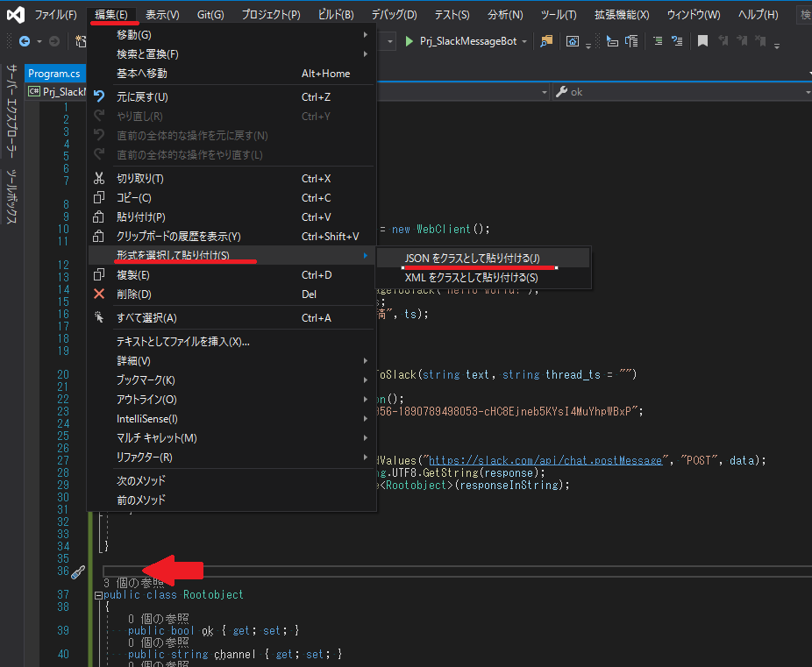Click the duplicate icon beside 複製(E)

click(99, 274)
